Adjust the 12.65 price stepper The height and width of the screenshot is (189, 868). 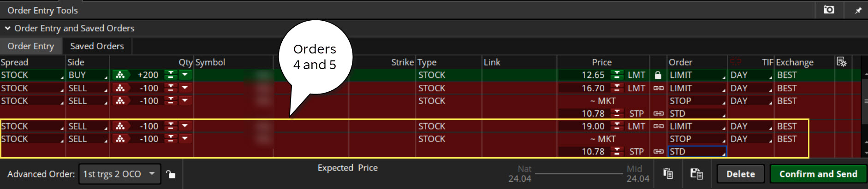point(617,75)
